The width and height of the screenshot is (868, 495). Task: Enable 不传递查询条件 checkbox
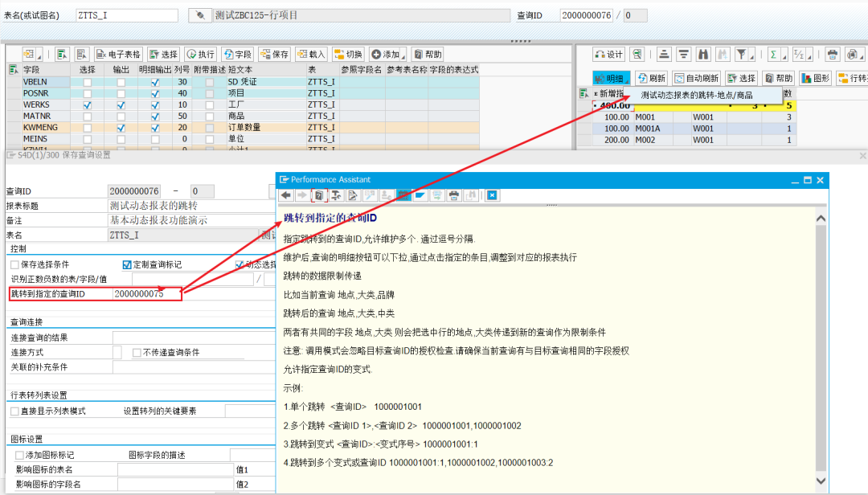(137, 352)
